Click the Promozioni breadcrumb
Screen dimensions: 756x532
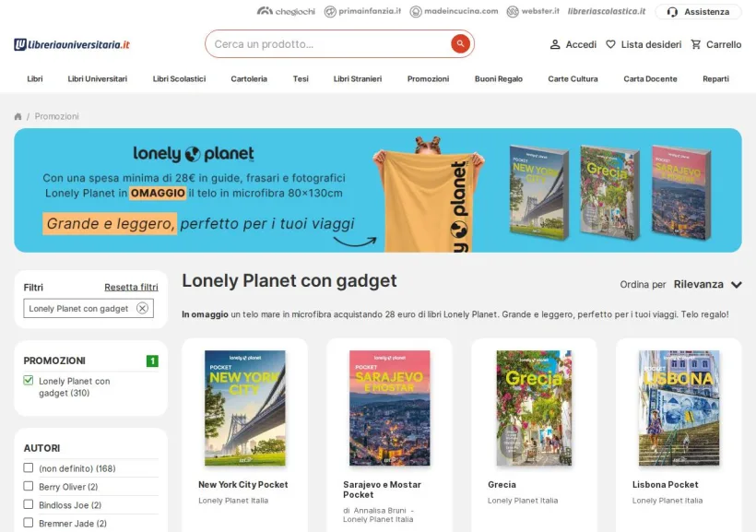click(x=56, y=116)
